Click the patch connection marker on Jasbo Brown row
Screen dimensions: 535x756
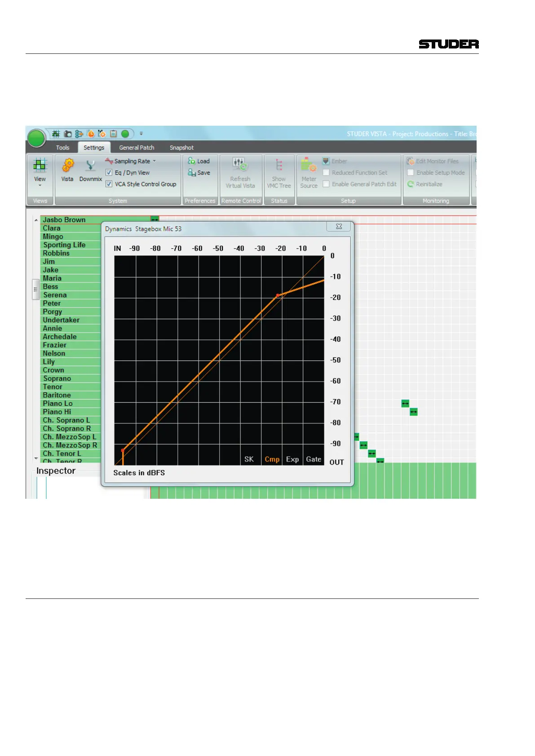pos(155,220)
